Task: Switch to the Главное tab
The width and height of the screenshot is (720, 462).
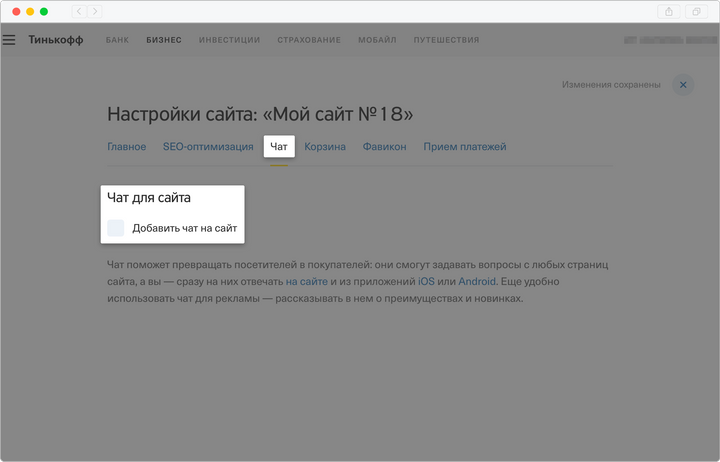Action: [126, 147]
